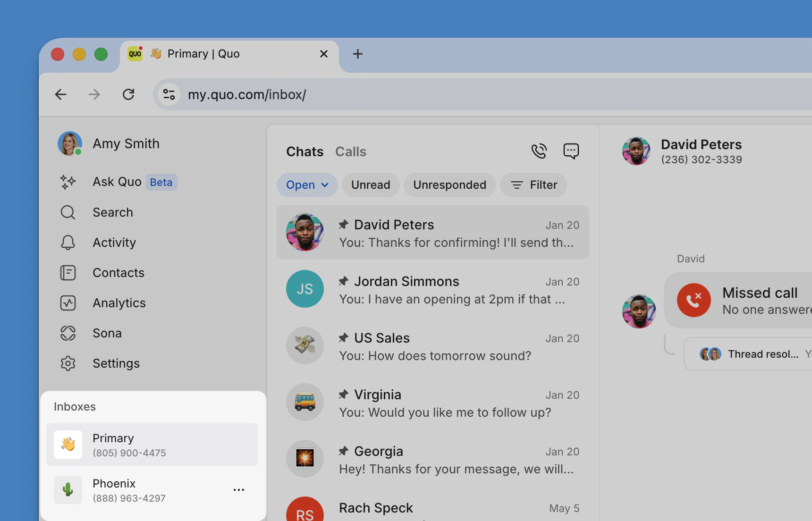Click the US Sales money avatar
Image resolution: width=812 pixels, height=521 pixels.
pos(305,345)
